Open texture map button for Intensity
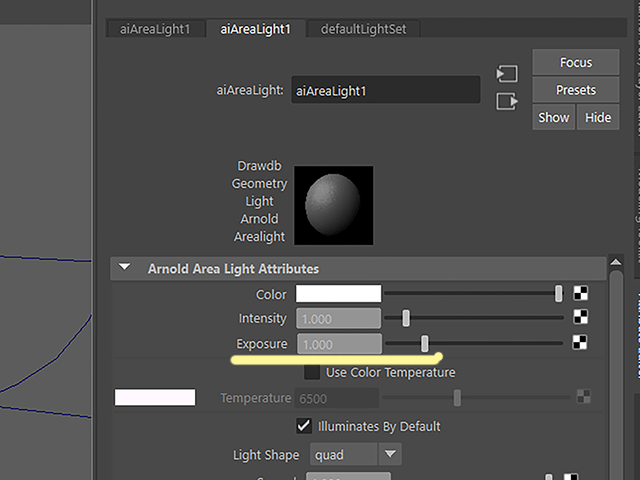This screenshot has width=640, height=480. [581, 317]
